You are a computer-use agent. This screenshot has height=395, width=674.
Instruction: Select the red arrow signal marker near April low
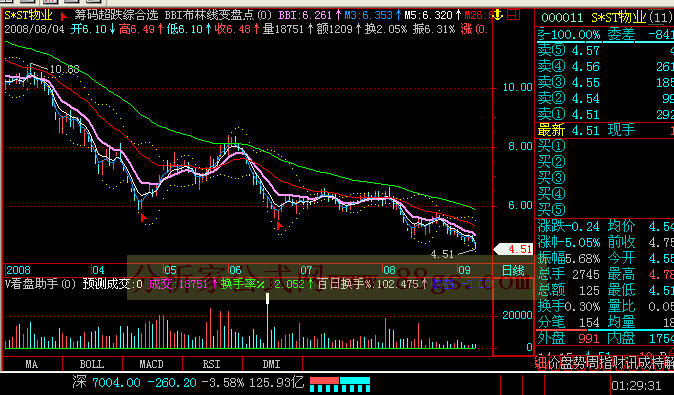(143, 218)
